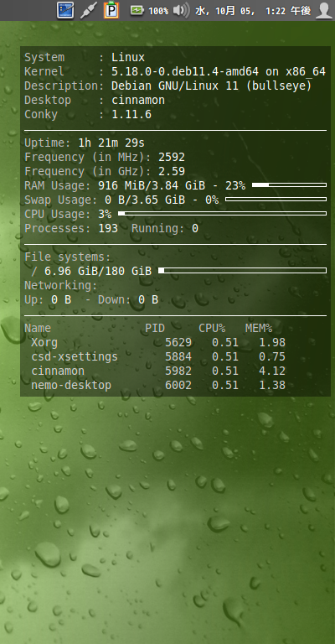Click the frequency value 2592 MHz
The image size is (335, 644).
172,158
